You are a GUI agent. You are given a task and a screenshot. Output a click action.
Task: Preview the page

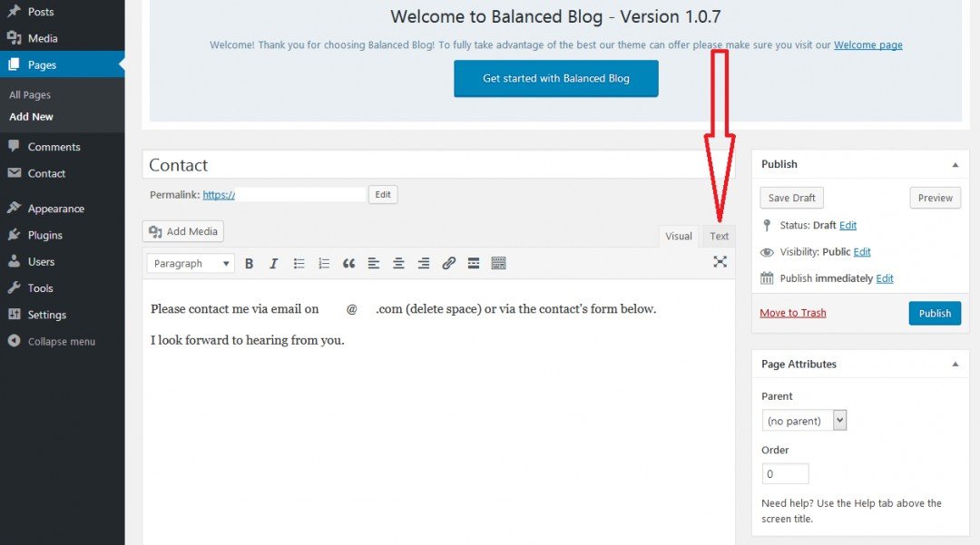point(935,198)
